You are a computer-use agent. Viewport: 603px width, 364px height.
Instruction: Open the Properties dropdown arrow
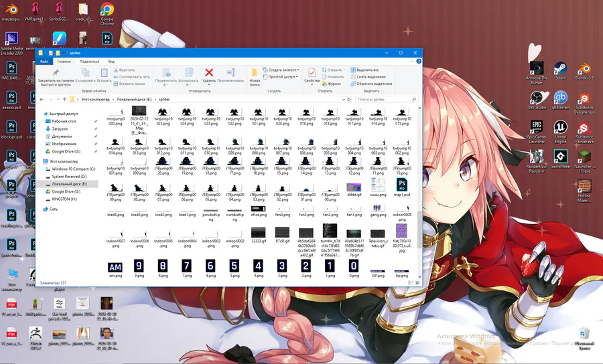tap(312, 85)
